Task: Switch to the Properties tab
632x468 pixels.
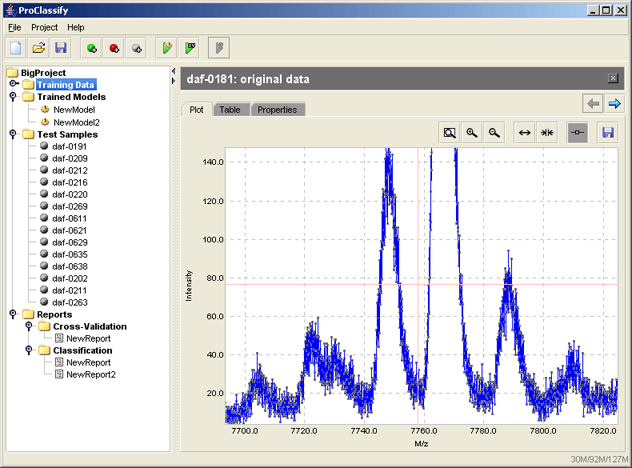Action: coord(277,110)
